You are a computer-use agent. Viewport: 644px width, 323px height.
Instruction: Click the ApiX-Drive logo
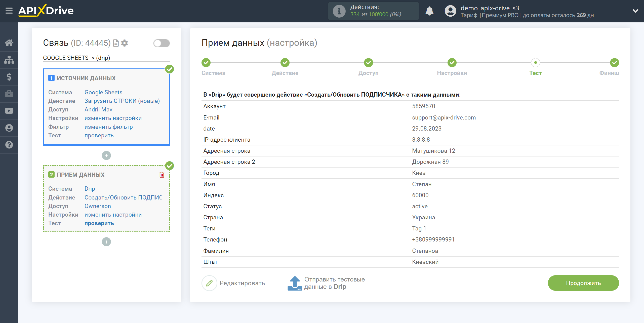(x=46, y=11)
